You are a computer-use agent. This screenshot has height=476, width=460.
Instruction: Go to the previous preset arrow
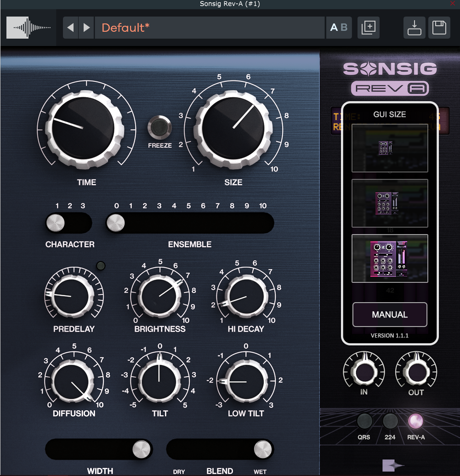(x=70, y=28)
